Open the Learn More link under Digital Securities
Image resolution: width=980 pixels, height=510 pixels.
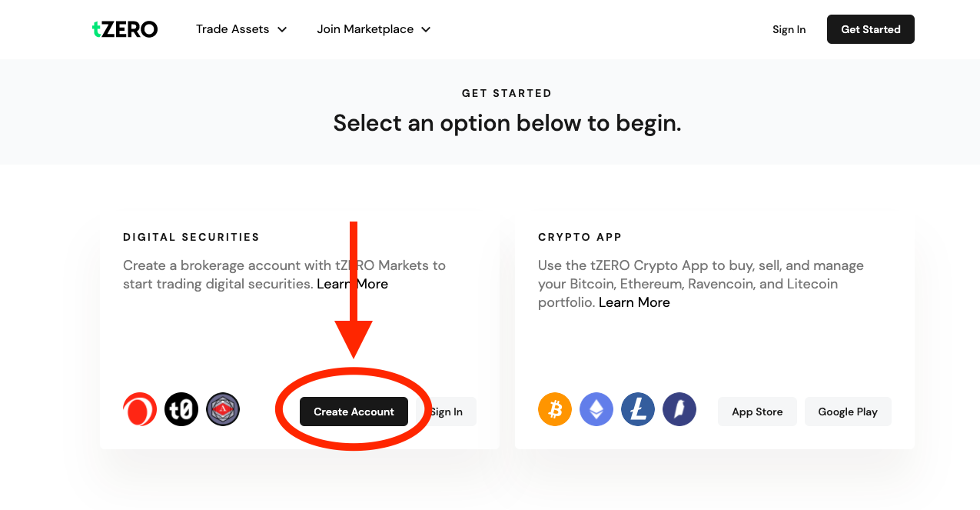[352, 284]
